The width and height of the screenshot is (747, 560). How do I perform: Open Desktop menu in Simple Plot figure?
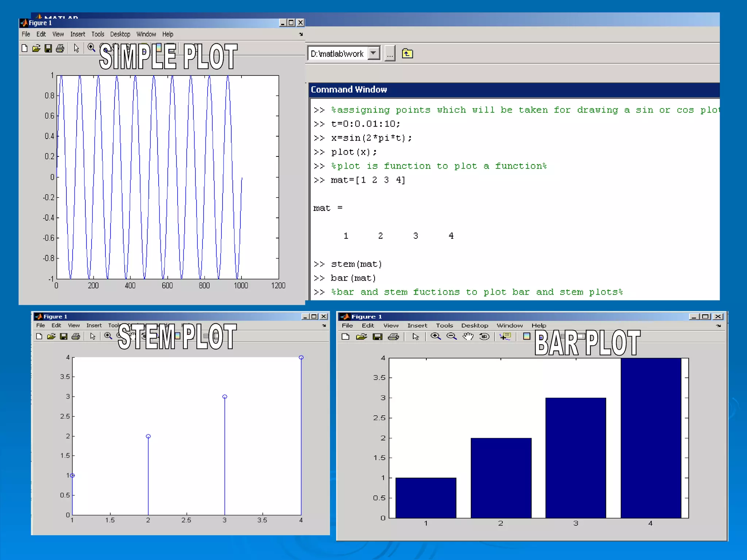[120, 34]
